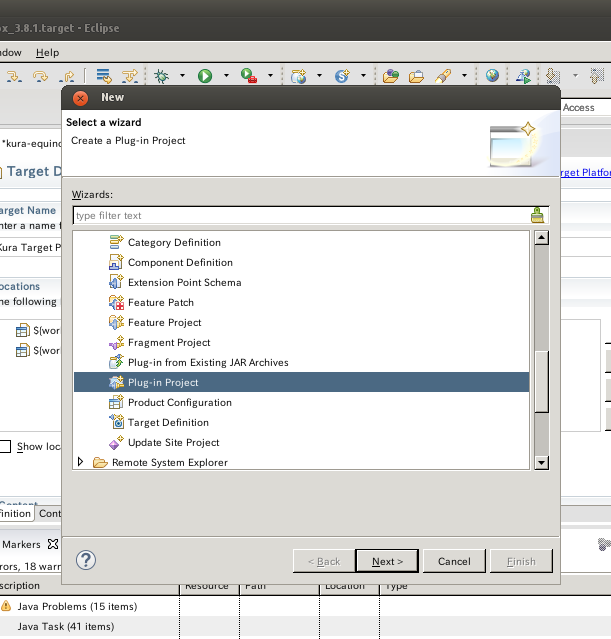
Task: Click the Step Over toolbar icon
Action: click(x=40, y=76)
